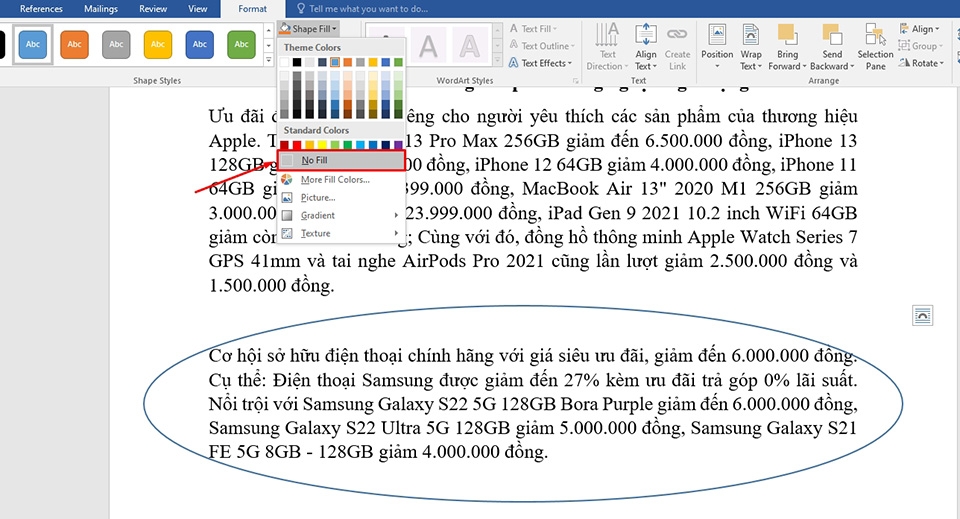
Task: Open the Text Effects dropdown
Action: (x=541, y=63)
